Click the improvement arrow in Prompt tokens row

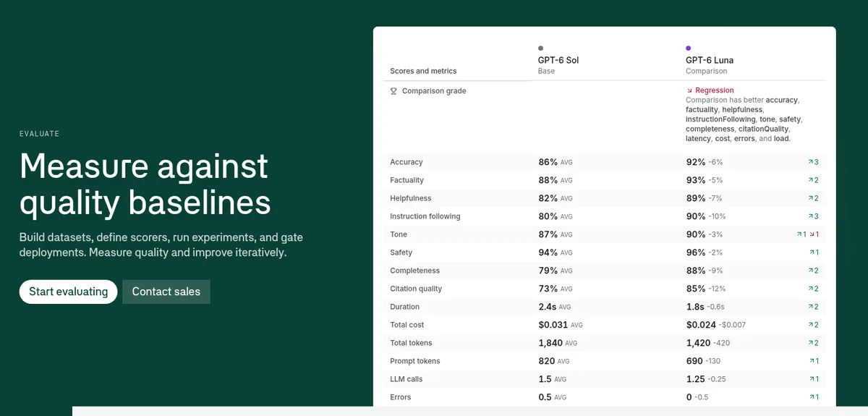[812, 361]
